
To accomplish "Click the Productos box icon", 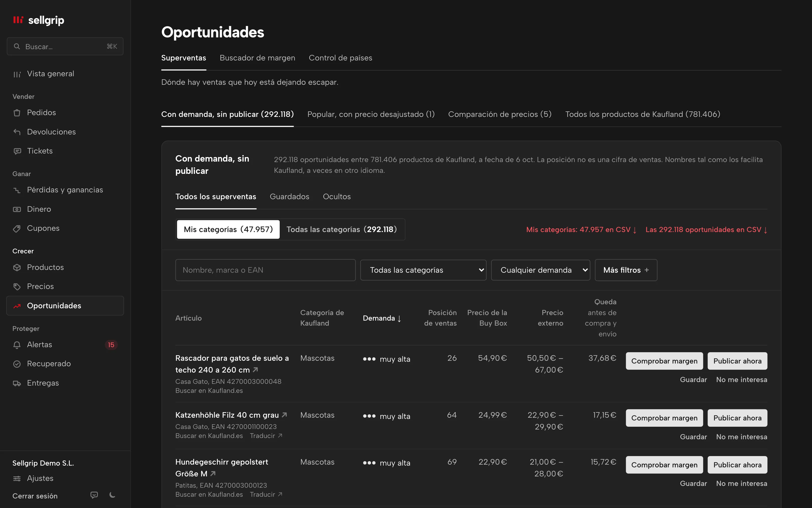I will click(17, 267).
